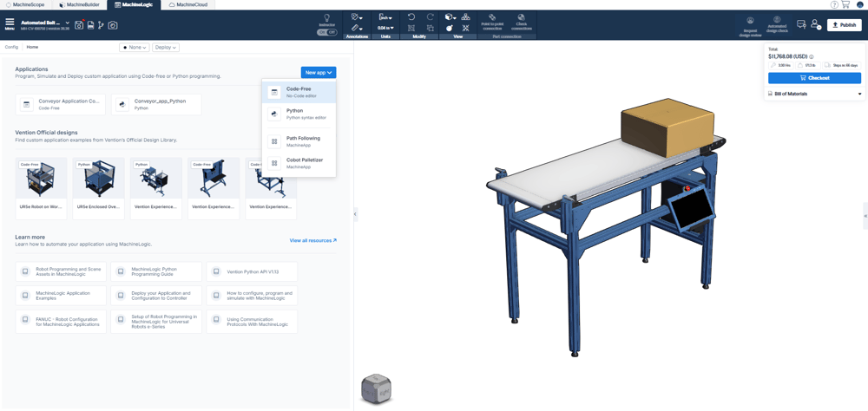868x411 pixels.
Task: Click the New app dropdown button
Action: (319, 73)
